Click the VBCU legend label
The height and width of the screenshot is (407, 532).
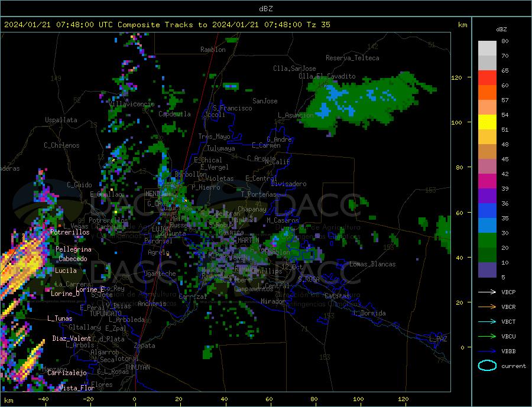(x=508, y=337)
